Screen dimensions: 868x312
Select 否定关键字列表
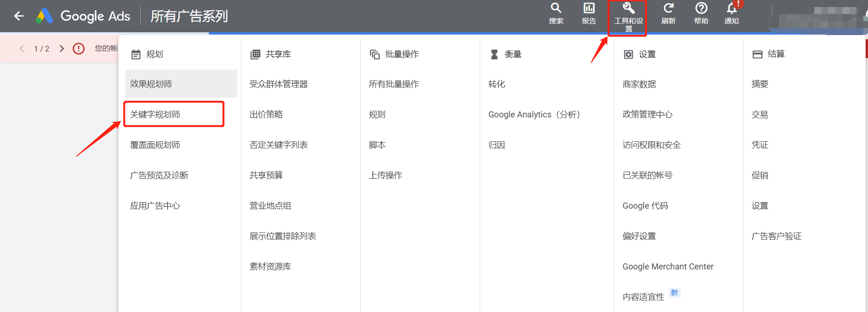click(x=278, y=145)
